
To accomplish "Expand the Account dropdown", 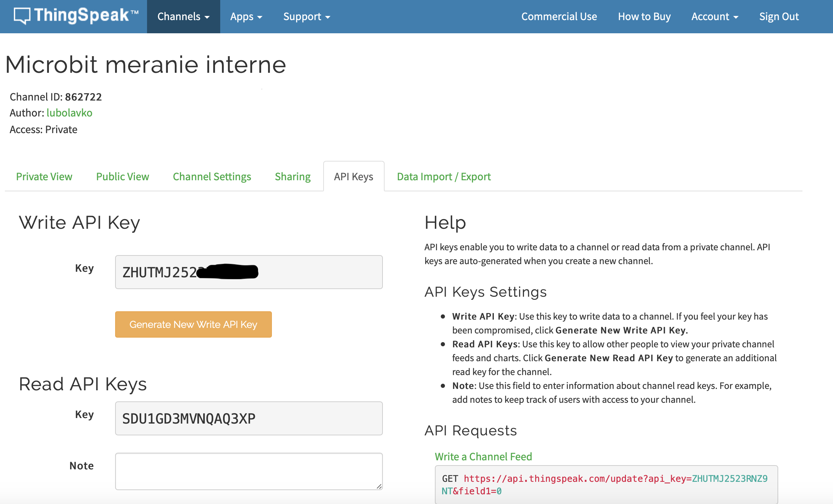I will click(714, 17).
